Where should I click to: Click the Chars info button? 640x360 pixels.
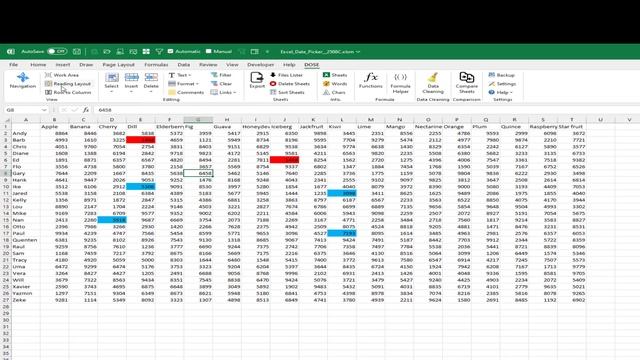(x=334, y=92)
